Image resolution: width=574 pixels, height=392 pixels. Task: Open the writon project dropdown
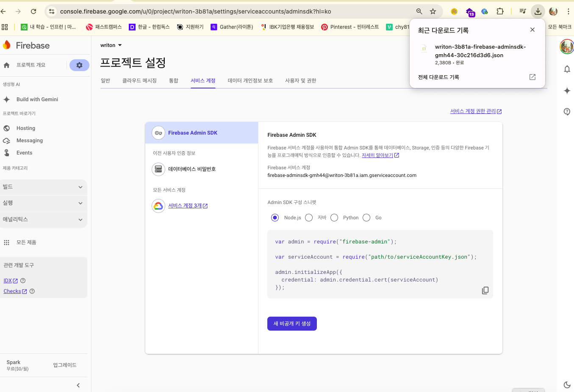click(111, 45)
